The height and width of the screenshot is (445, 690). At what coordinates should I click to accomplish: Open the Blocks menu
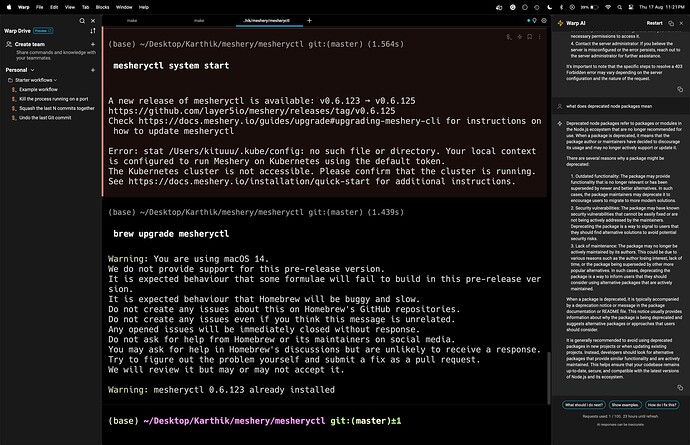click(102, 7)
